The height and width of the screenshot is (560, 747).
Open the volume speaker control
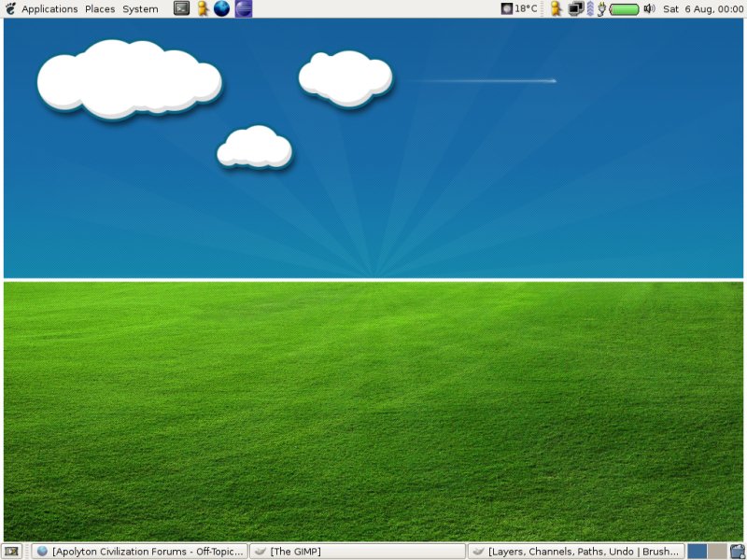(x=649, y=8)
